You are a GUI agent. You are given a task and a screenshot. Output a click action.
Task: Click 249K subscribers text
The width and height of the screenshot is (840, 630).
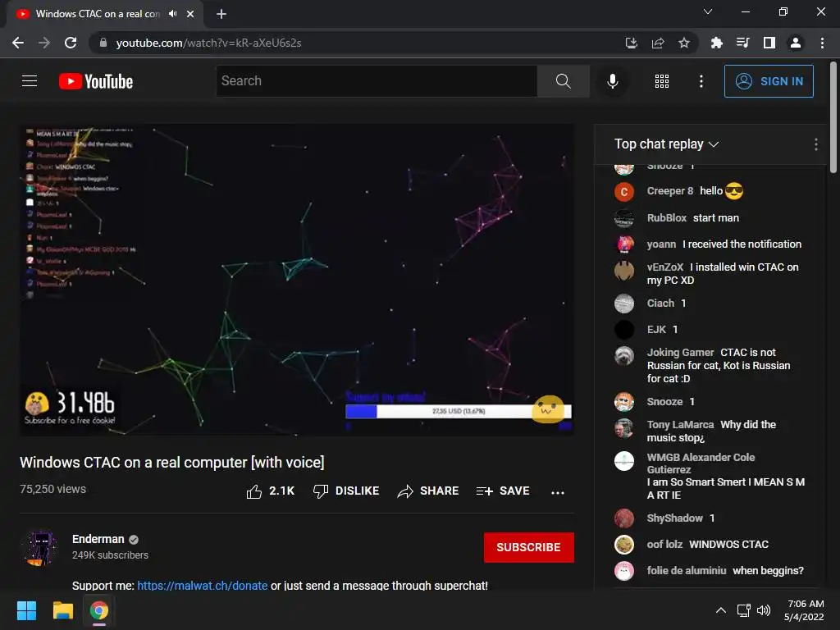tap(110, 555)
